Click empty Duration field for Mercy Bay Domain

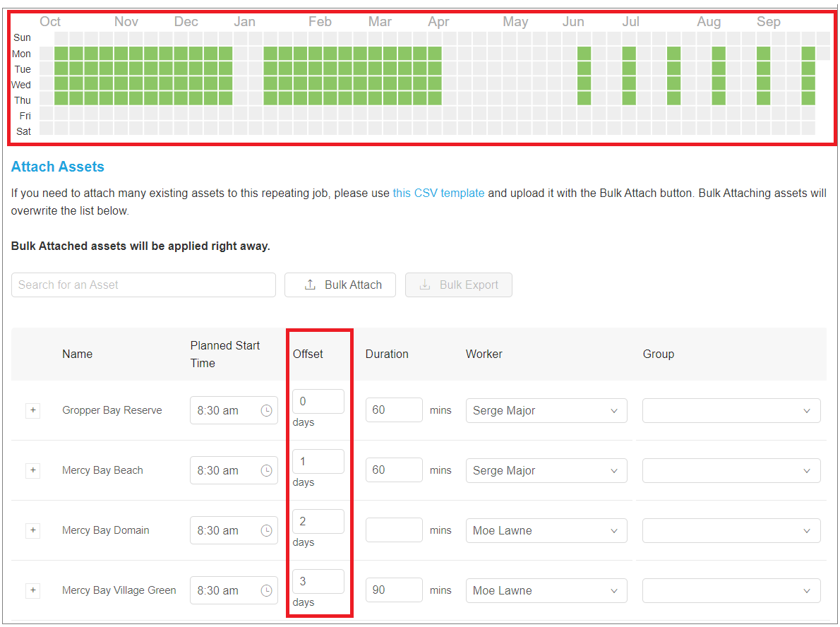395,530
